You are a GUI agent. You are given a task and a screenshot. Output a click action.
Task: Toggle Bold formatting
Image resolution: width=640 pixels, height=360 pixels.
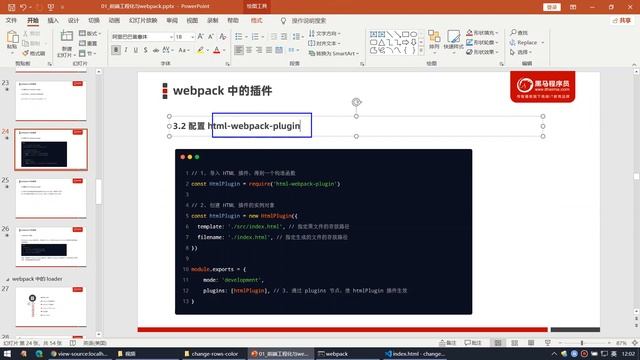pyautogui.click(x=116, y=50)
